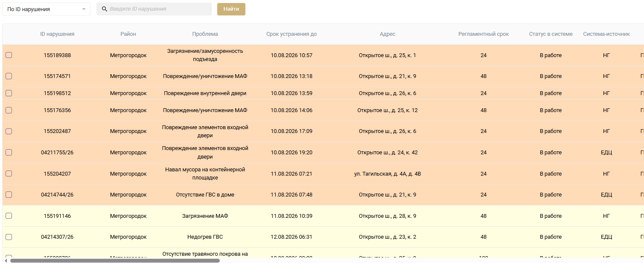644x263 pixels.
Task: Tick checkbox for violation 04211755/26
Action: [9, 153]
